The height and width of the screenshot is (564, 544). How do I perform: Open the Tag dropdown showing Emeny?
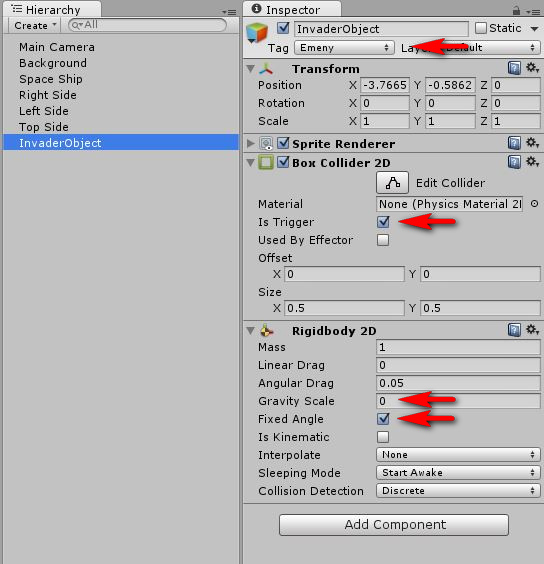(344, 47)
